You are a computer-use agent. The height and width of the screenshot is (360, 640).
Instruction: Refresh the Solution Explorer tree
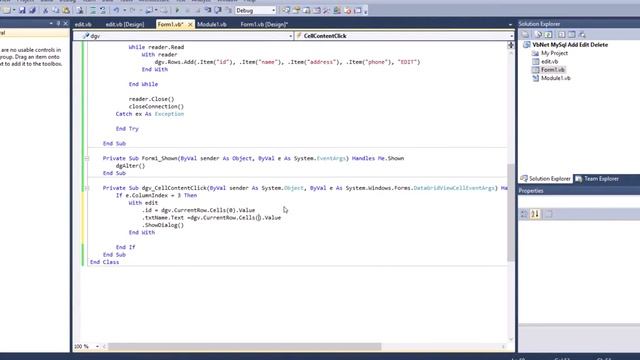click(548, 35)
